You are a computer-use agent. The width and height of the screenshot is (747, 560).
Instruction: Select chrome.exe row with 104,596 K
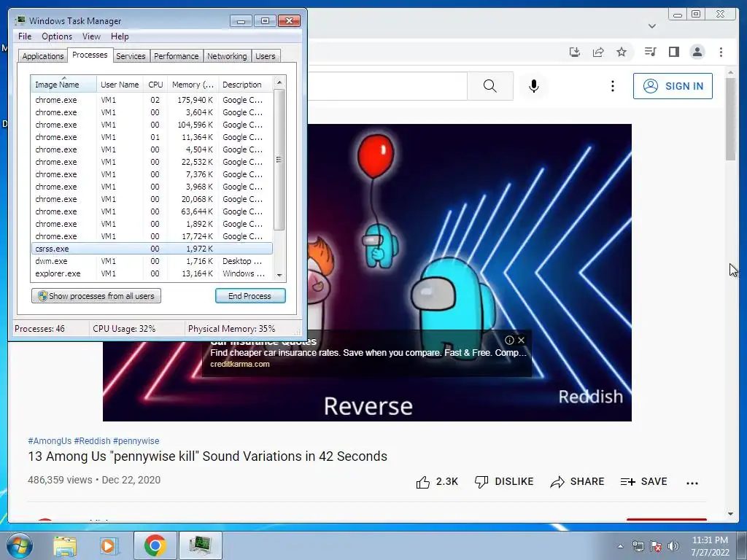pyautogui.click(x=152, y=125)
